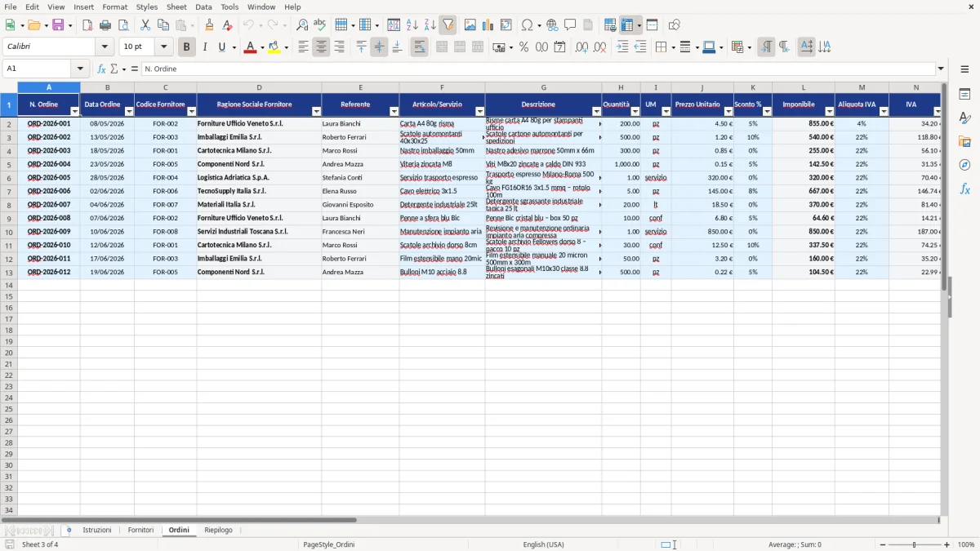Switch to the Fornitori sheet tab
The width and height of the screenshot is (980, 551).
(x=140, y=530)
